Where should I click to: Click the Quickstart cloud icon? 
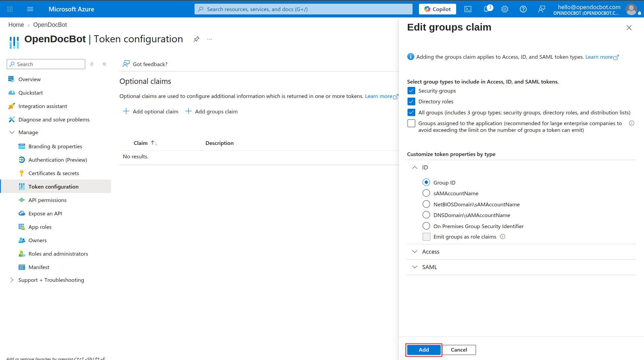click(11, 93)
